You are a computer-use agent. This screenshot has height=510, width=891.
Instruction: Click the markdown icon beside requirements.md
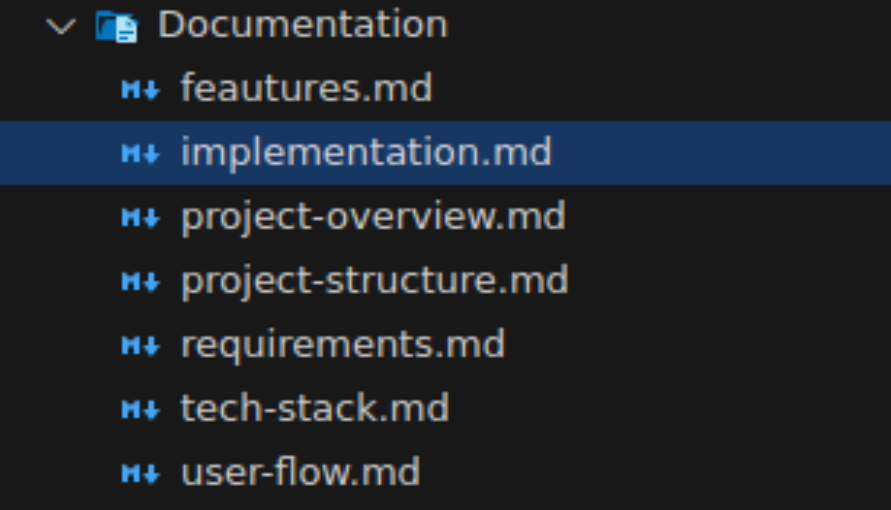point(140,346)
